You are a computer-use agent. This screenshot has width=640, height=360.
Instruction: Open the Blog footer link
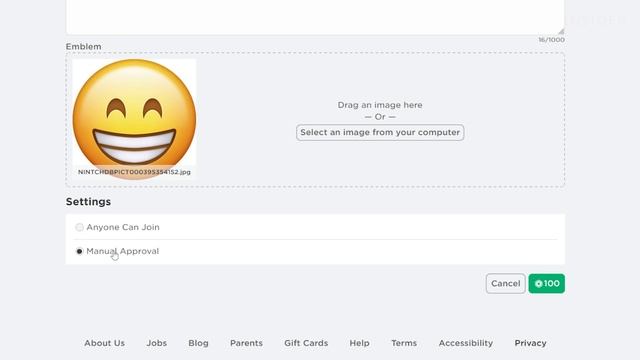coord(198,343)
